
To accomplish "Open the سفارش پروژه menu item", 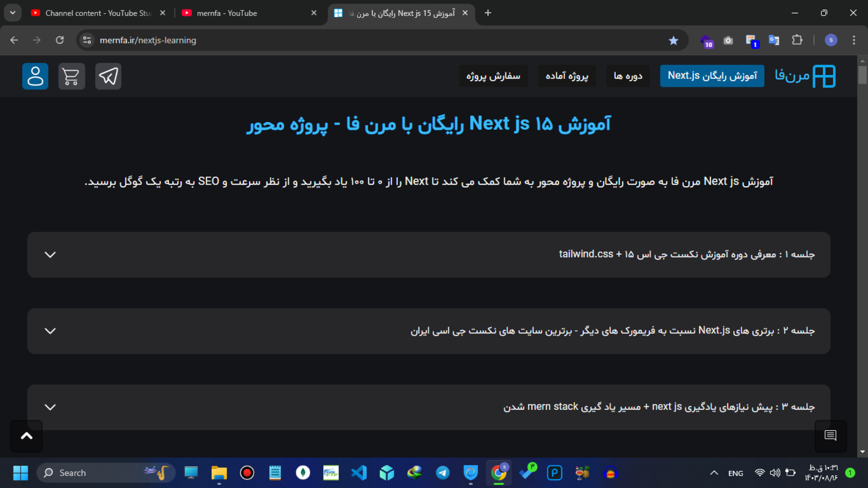I will tap(493, 76).
